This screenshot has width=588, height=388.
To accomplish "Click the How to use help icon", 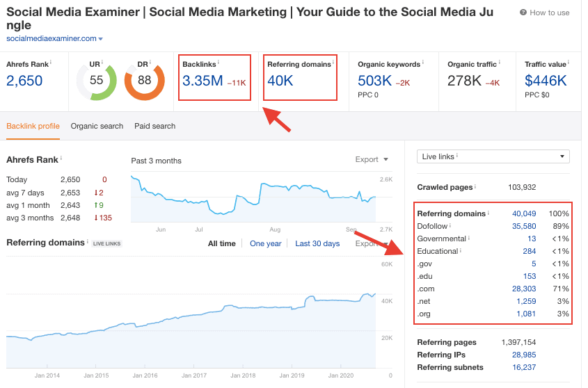I will point(523,13).
